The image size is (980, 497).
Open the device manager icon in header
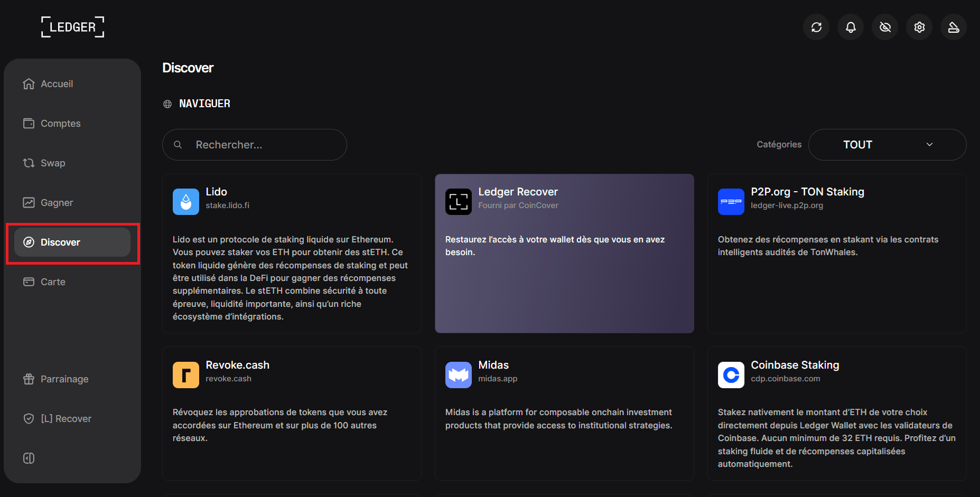[x=954, y=27]
